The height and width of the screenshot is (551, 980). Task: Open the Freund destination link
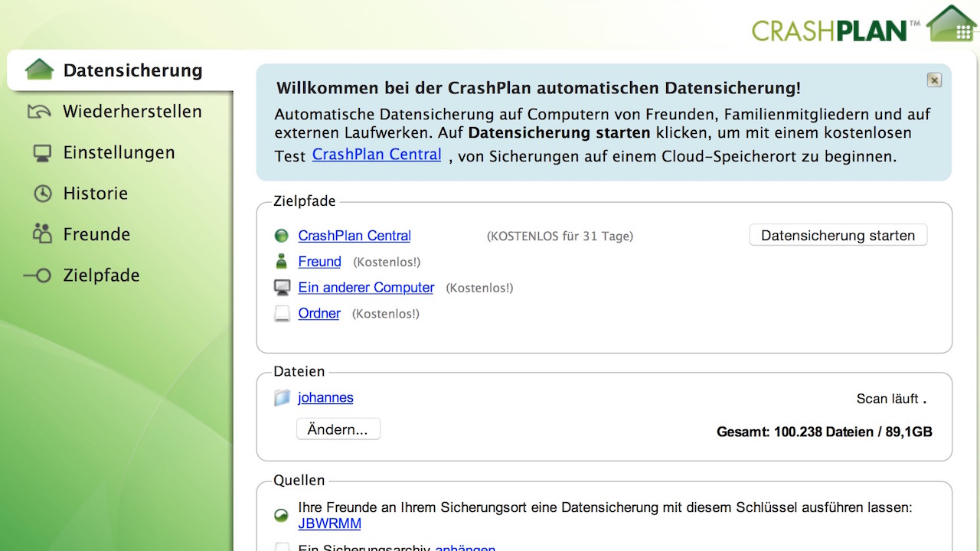pyautogui.click(x=320, y=262)
